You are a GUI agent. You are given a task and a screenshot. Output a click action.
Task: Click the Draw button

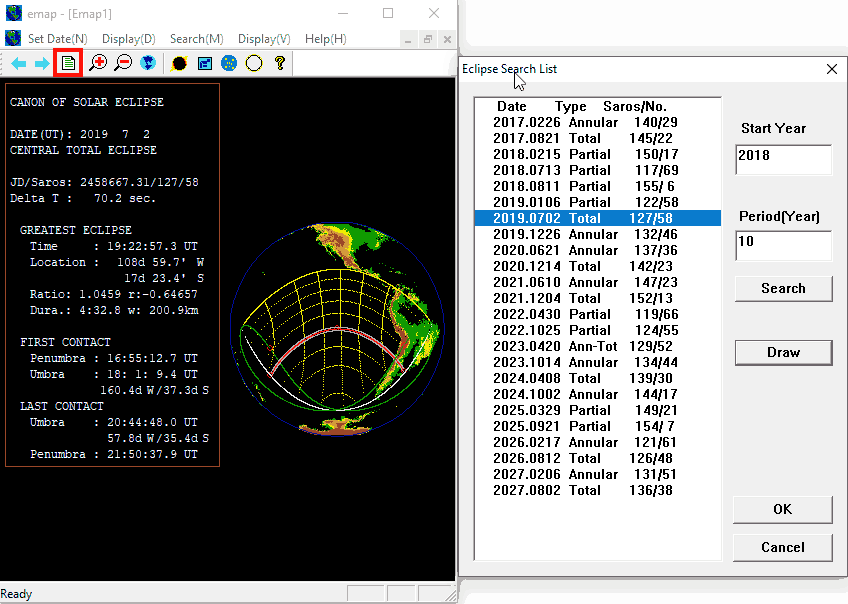pos(783,353)
